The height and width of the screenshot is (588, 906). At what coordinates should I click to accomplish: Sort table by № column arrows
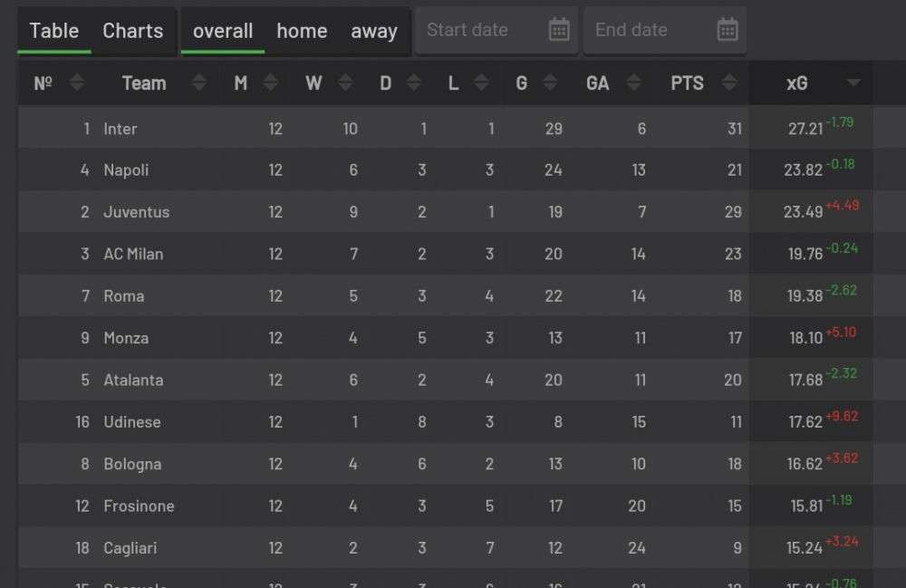(77, 83)
